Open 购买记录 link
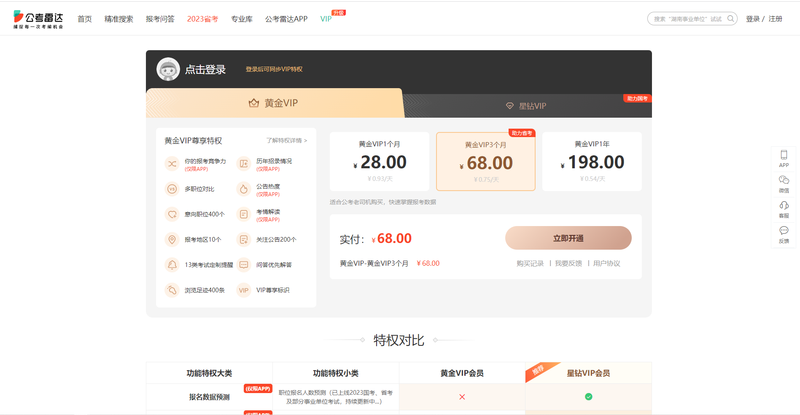The width and height of the screenshot is (800, 415). point(530,263)
